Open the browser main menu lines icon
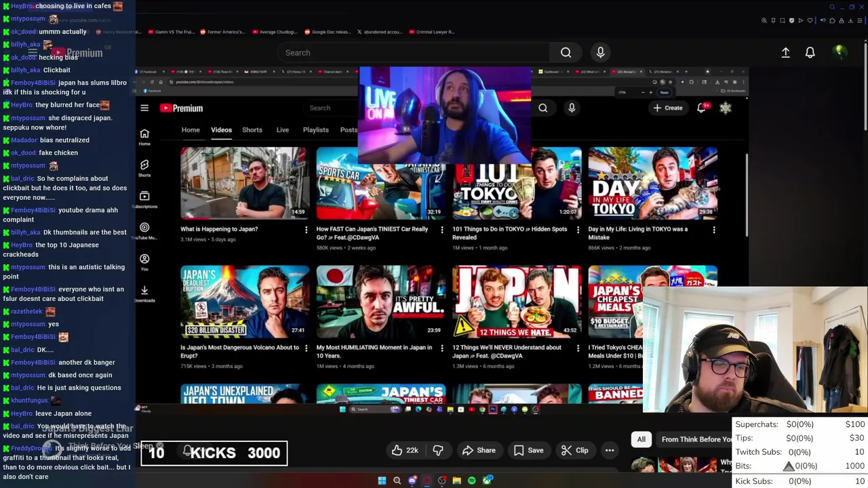The image size is (868, 488). pyautogui.click(x=860, y=20)
